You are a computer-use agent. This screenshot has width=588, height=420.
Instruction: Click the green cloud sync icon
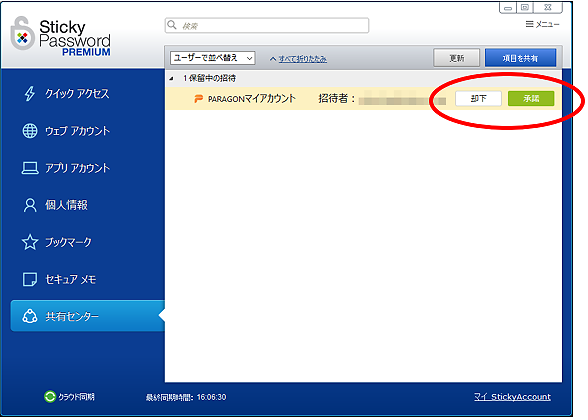tap(50, 396)
